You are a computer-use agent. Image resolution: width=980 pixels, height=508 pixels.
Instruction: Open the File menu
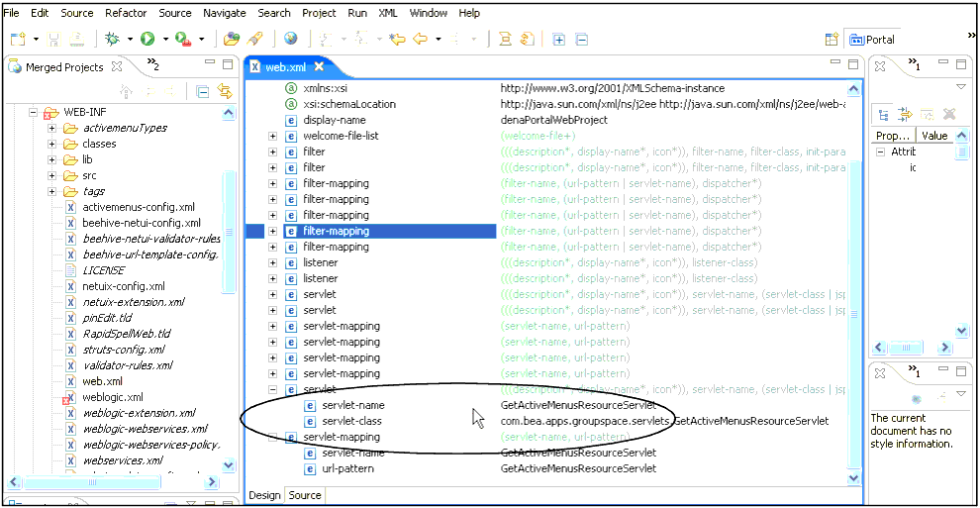11,13
